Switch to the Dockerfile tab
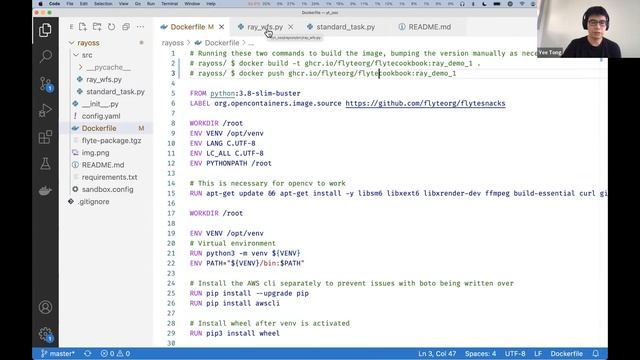The width and height of the screenshot is (640, 360). 188,27
